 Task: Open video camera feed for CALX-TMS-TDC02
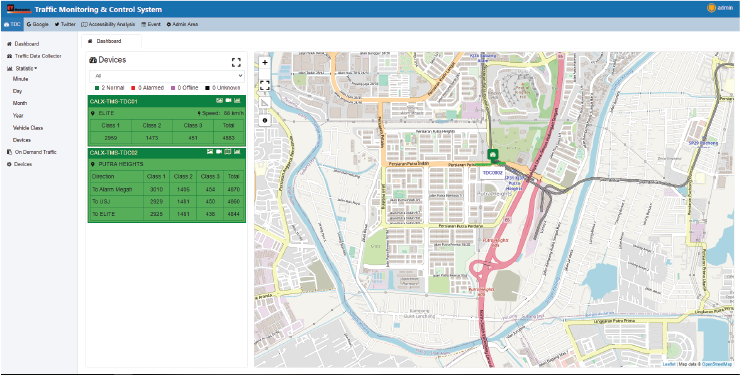click(219, 152)
